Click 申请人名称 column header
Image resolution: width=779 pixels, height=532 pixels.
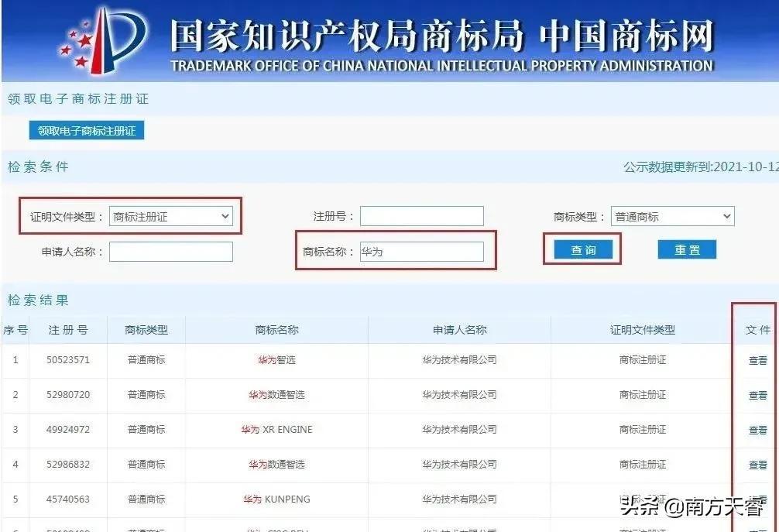click(459, 330)
